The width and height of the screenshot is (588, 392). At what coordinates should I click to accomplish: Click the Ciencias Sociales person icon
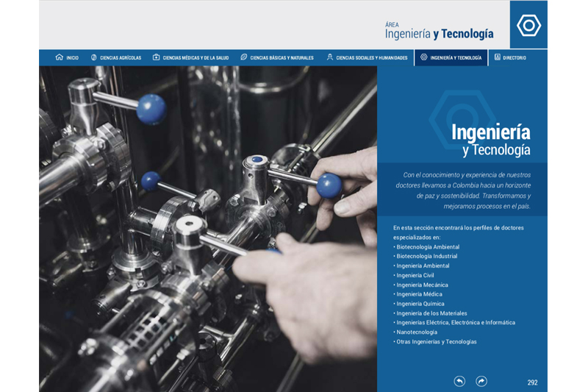click(330, 57)
